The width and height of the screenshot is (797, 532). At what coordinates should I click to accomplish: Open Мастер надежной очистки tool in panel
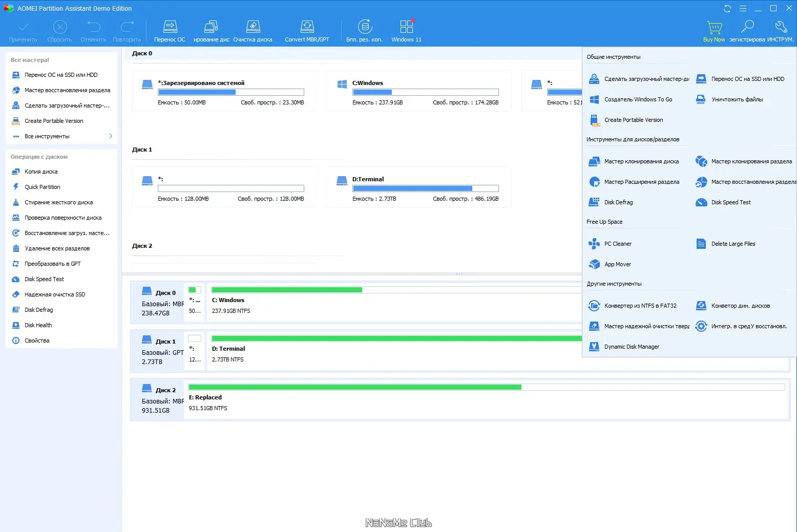(x=639, y=326)
